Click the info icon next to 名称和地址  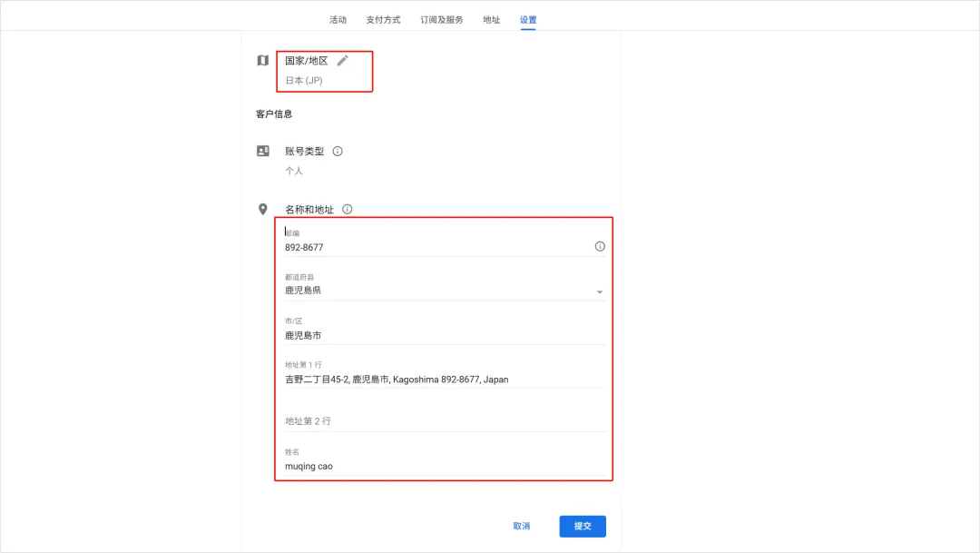348,209
